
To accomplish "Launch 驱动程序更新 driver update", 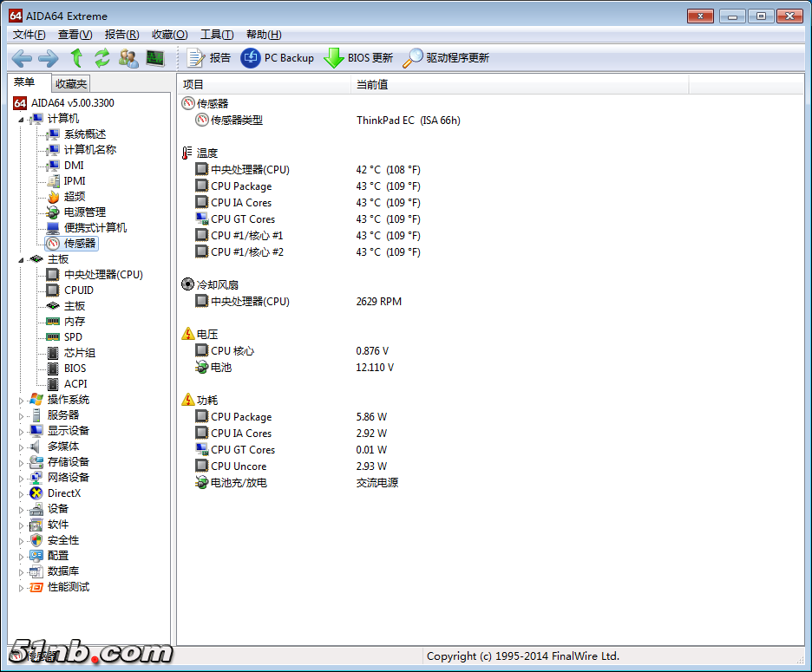I will [446, 58].
